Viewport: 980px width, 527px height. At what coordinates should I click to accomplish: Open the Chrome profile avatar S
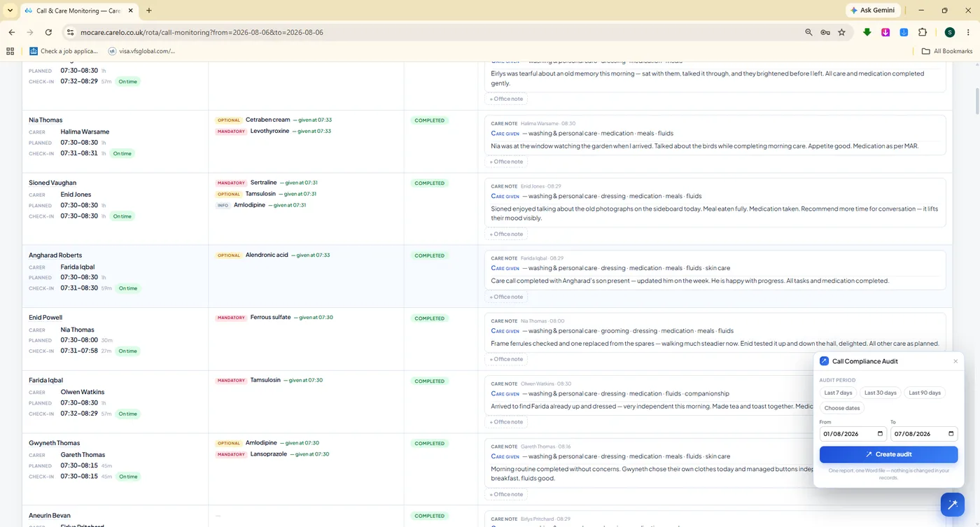point(949,32)
